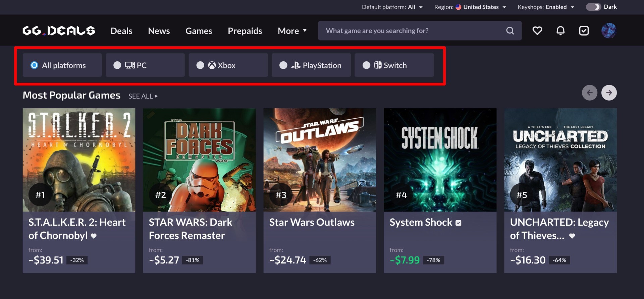Select the Switch platform radio option
The image size is (644, 299).
pos(394,65)
